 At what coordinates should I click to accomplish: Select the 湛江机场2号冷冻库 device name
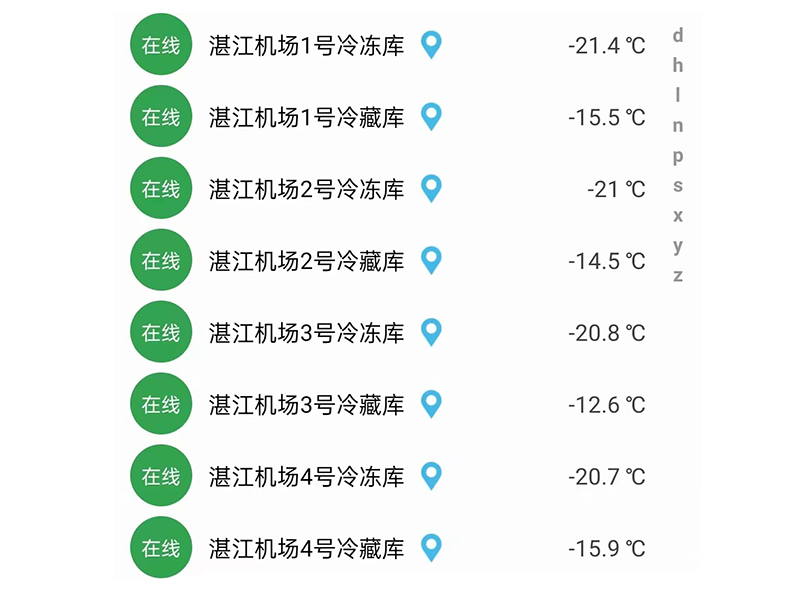(x=306, y=189)
